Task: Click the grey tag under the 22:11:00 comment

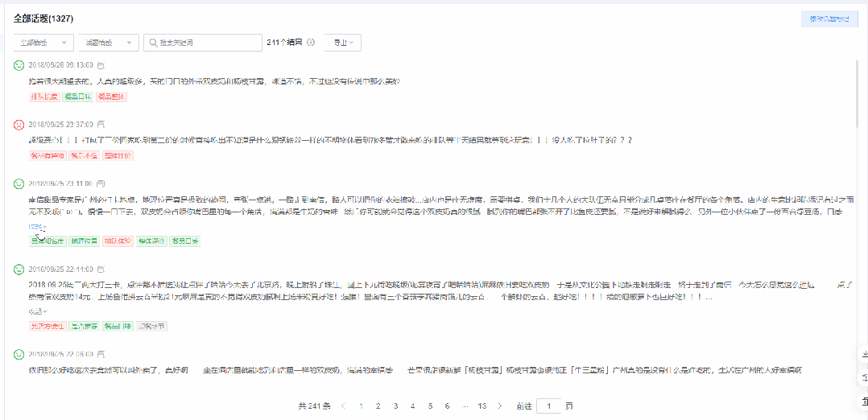Action: point(151,327)
